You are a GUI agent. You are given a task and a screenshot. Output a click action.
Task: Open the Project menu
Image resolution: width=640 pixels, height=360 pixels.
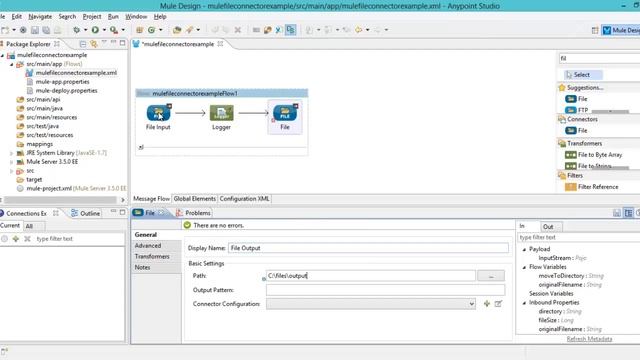coord(92,16)
